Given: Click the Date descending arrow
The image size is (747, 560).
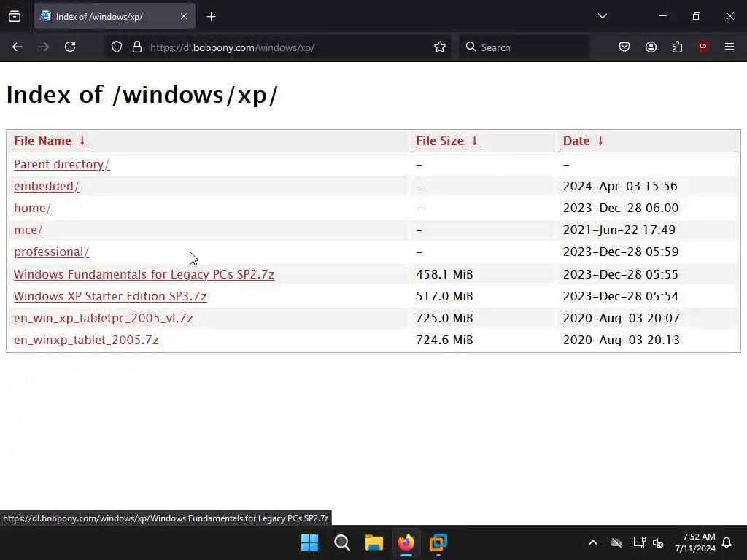Looking at the screenshot, I should point(600,141).
